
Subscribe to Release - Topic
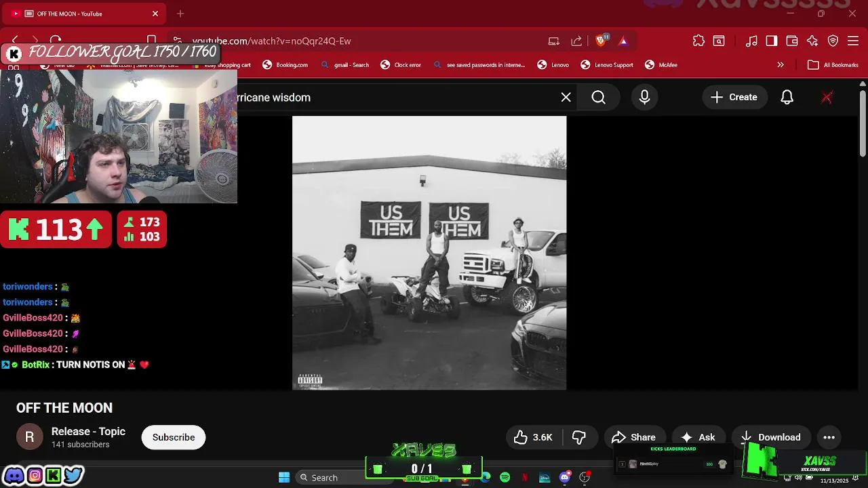174,437
